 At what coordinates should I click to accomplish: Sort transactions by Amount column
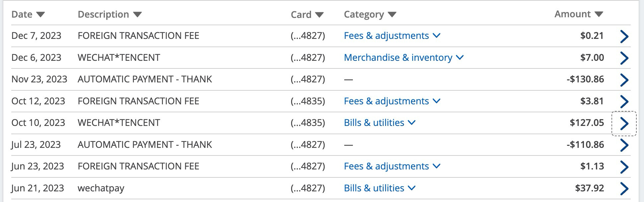click(579, 14)
